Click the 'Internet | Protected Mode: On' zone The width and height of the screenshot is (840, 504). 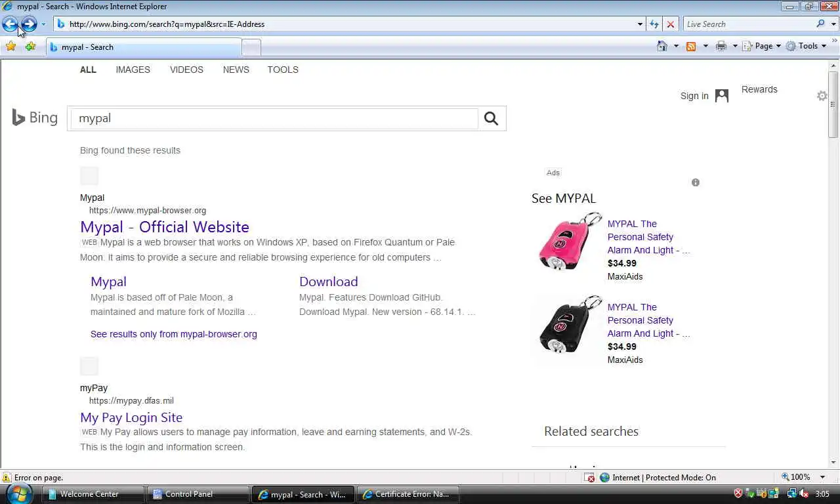coord(658,478)
